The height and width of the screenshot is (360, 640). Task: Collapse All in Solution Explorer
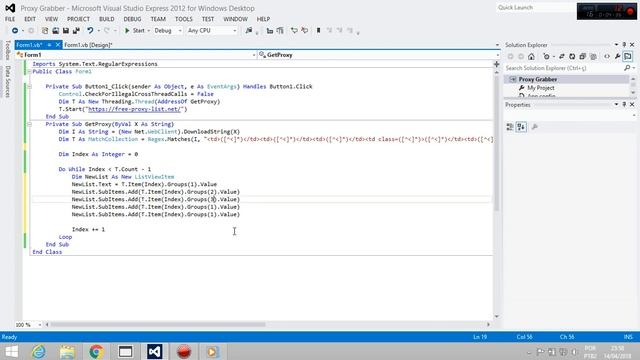(x=582, y=57)
